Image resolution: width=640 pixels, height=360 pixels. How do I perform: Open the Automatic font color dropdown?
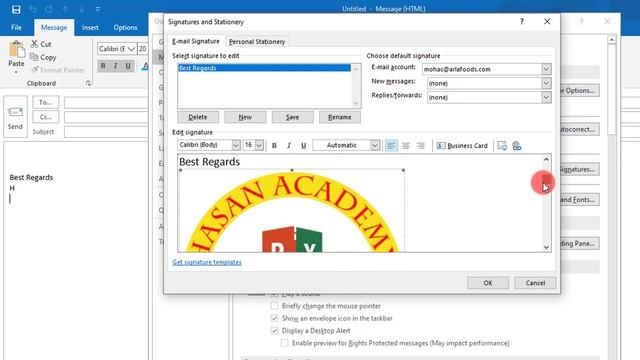(x=375, y=145)
